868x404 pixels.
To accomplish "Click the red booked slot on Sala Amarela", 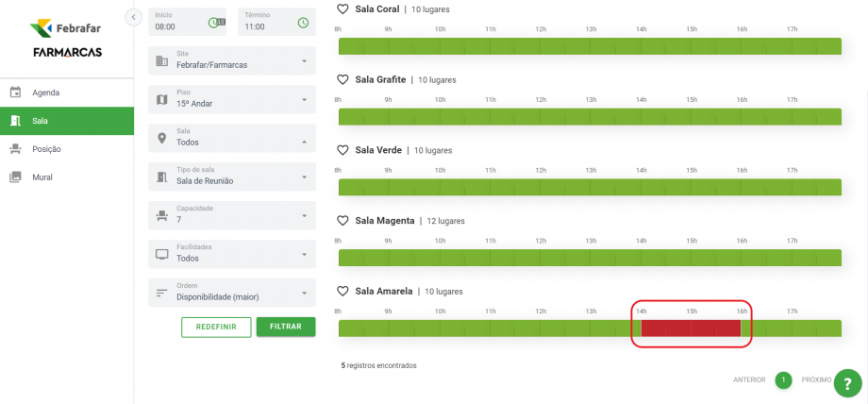I will (x=691, y=328).
